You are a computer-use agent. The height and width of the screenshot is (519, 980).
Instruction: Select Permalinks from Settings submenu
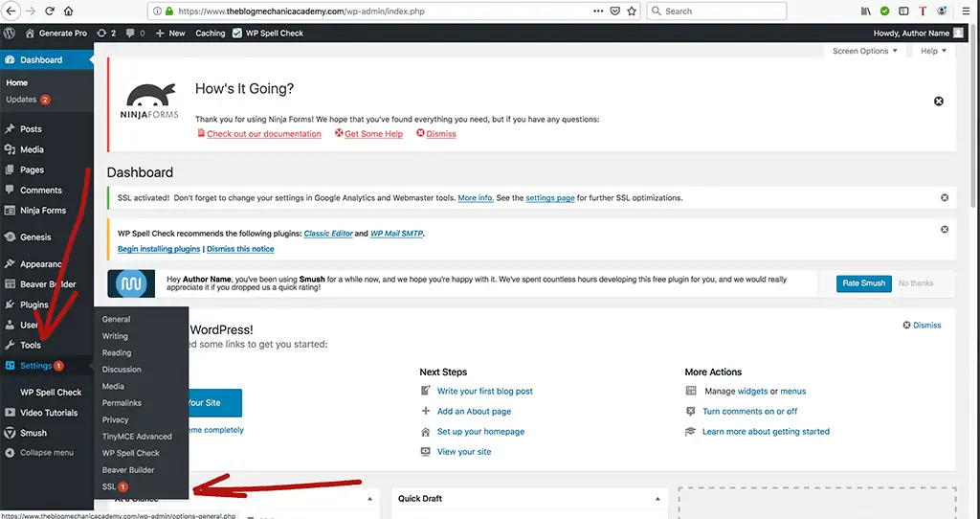122,403
